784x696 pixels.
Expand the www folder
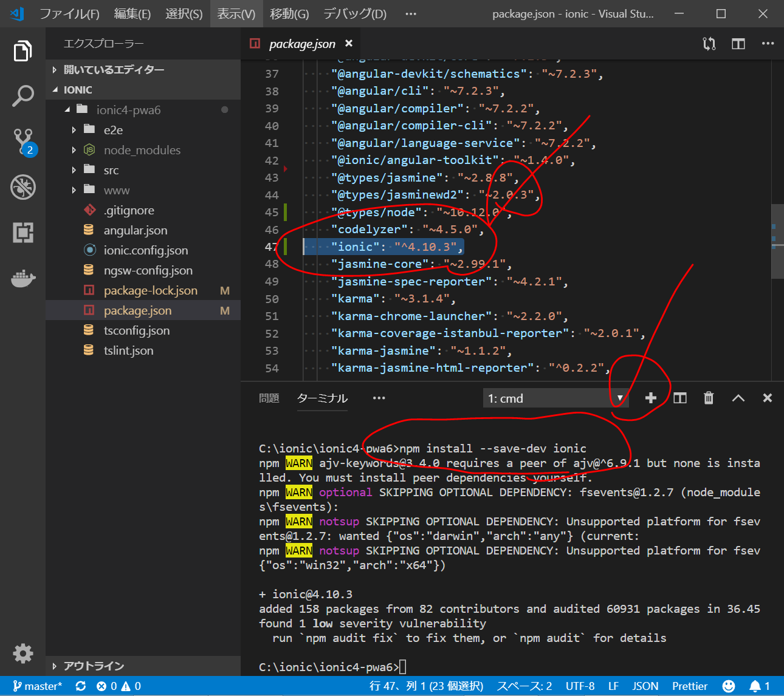pos(143,190)
